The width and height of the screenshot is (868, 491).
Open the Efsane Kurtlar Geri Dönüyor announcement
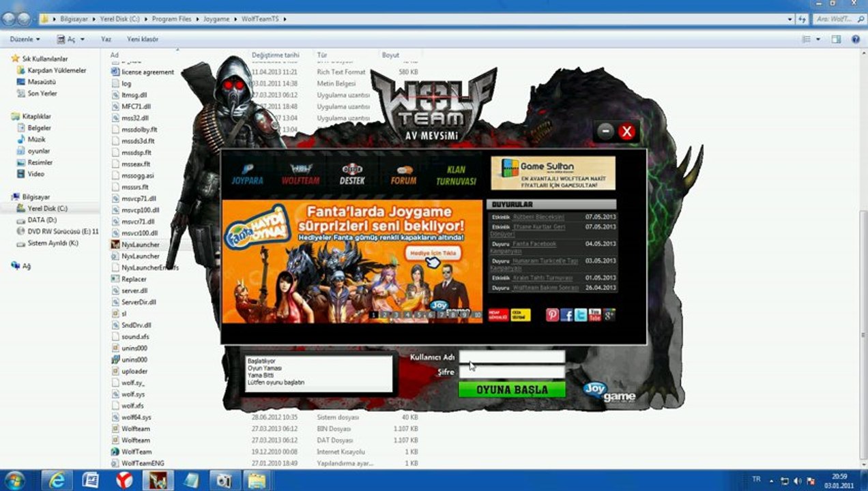pyautogui.click(x=527, y=230)
